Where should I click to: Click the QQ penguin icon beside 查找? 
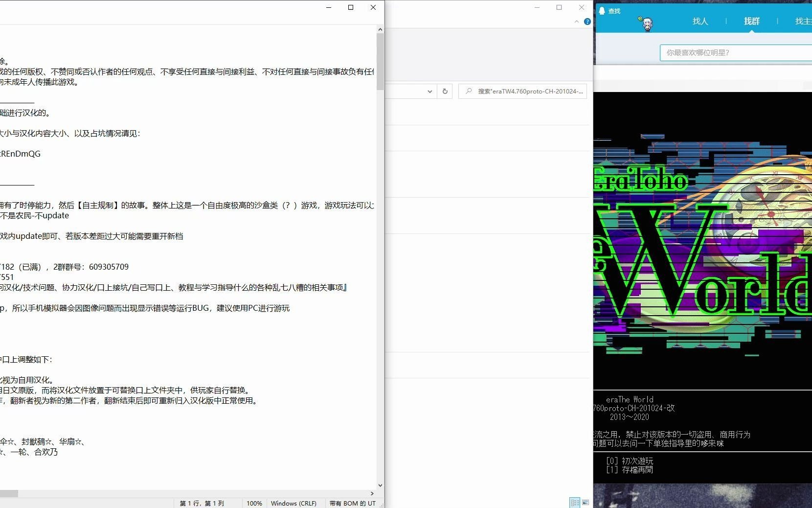602,11
